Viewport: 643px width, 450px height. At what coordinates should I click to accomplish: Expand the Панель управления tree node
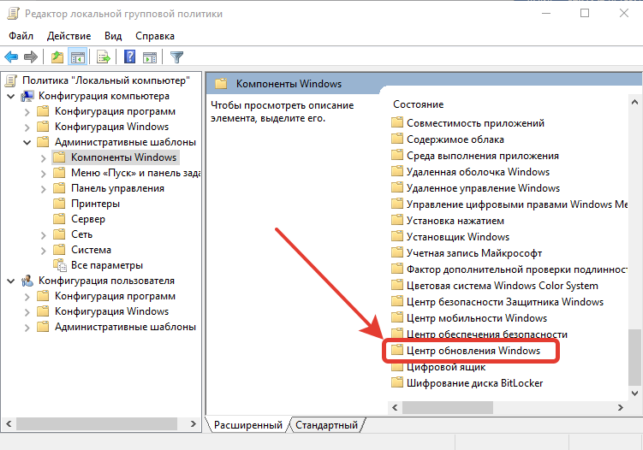43,189
